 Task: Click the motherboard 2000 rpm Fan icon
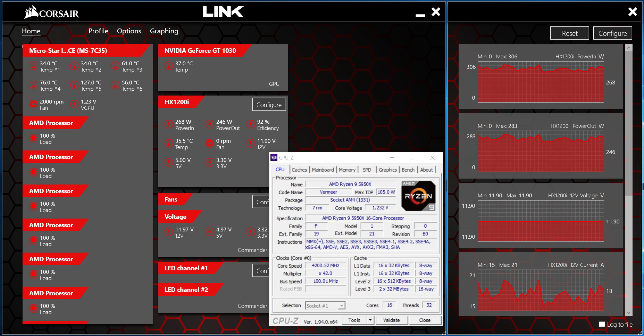click(33, 104)
